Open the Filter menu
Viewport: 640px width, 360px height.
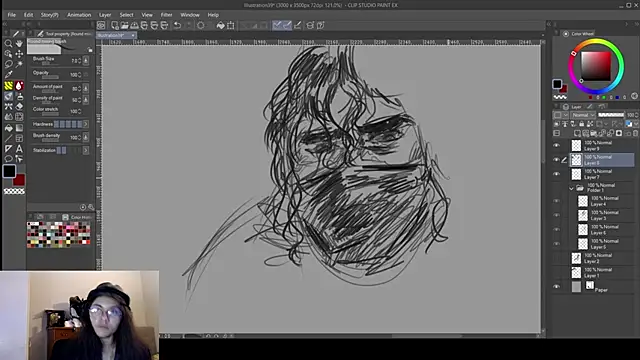(x=166, y=15)
